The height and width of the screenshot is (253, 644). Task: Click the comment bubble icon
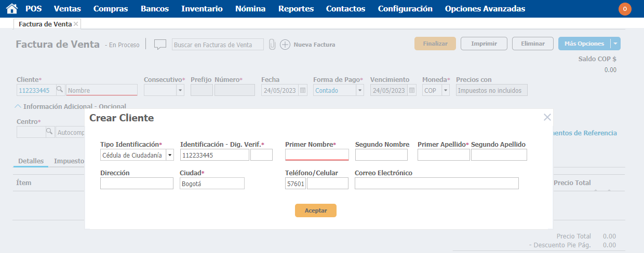[160, 45]
